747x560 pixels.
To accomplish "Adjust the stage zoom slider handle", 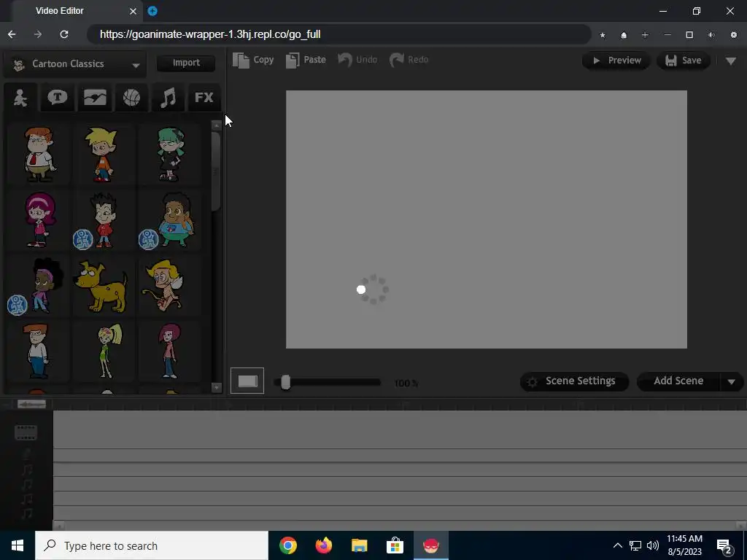I will [285, 382].
